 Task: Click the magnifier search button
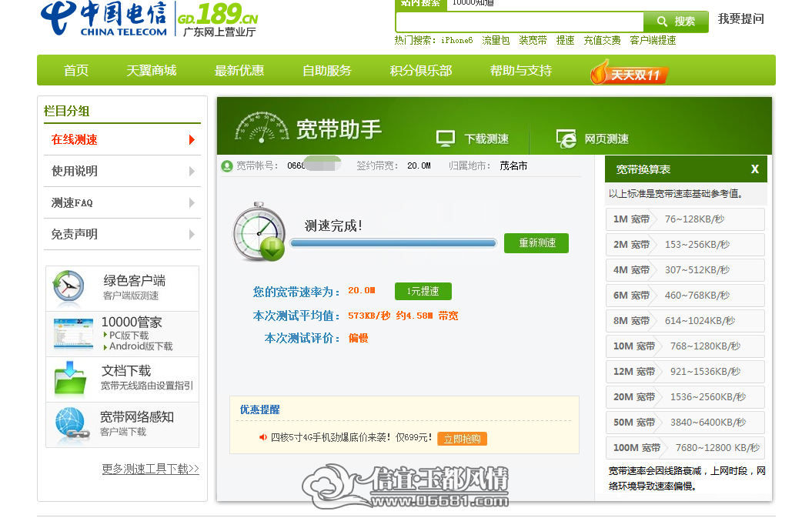pos(676,22)
